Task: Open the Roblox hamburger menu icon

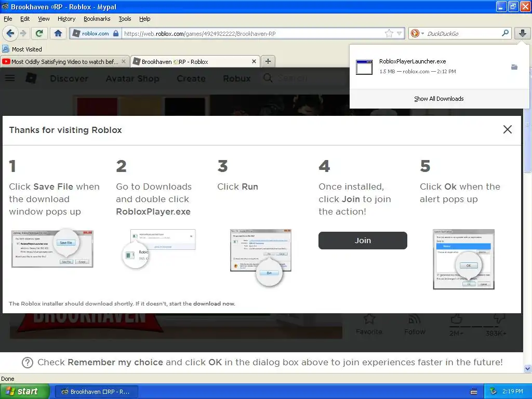Action: [x=10, y=78]
